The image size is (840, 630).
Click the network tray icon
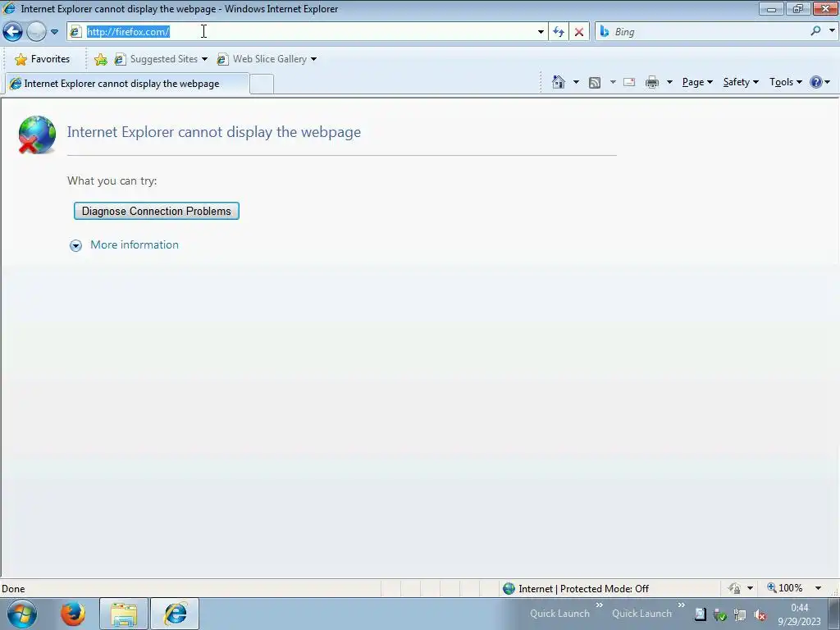click(x=740, y=615)
